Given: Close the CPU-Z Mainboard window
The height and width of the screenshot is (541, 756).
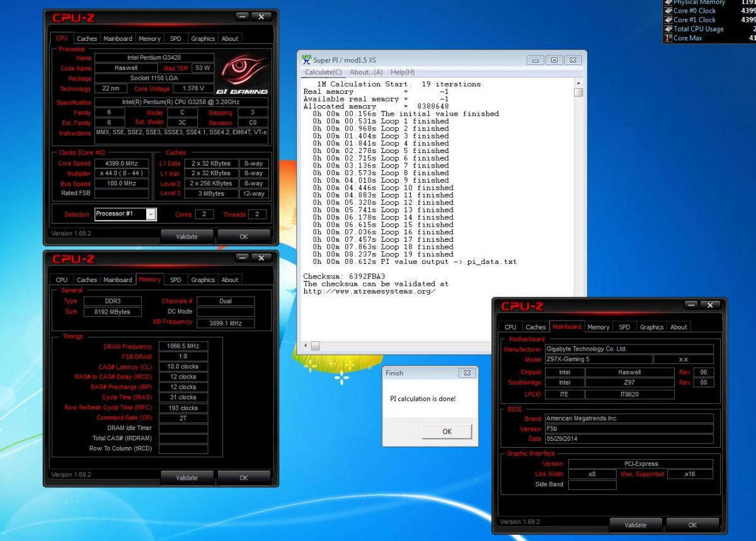Looking at the screenshot, I should 710,305.
